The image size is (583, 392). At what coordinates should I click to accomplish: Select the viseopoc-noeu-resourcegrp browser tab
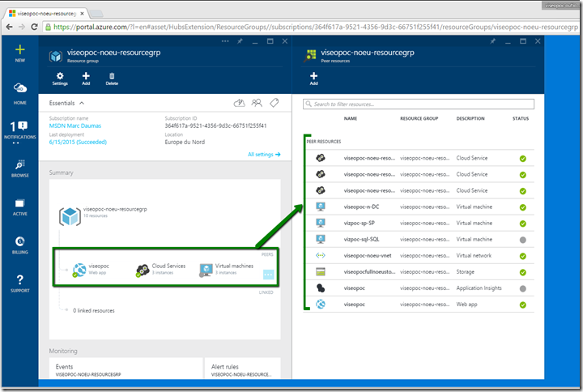46,14
